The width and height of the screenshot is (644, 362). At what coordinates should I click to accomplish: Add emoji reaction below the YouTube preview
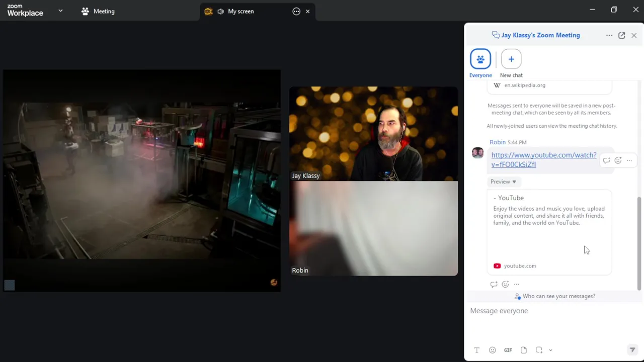point(505,284)
